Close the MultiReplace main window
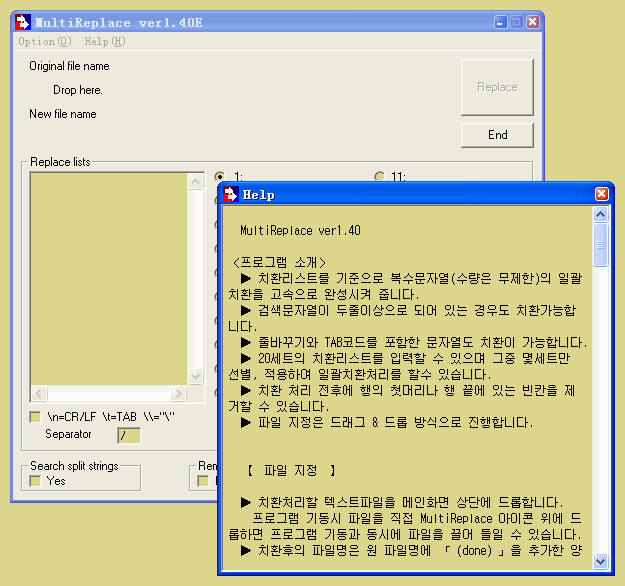Image resolution: width=625 pixels, height=586 pixels. (x=533, y=22)
